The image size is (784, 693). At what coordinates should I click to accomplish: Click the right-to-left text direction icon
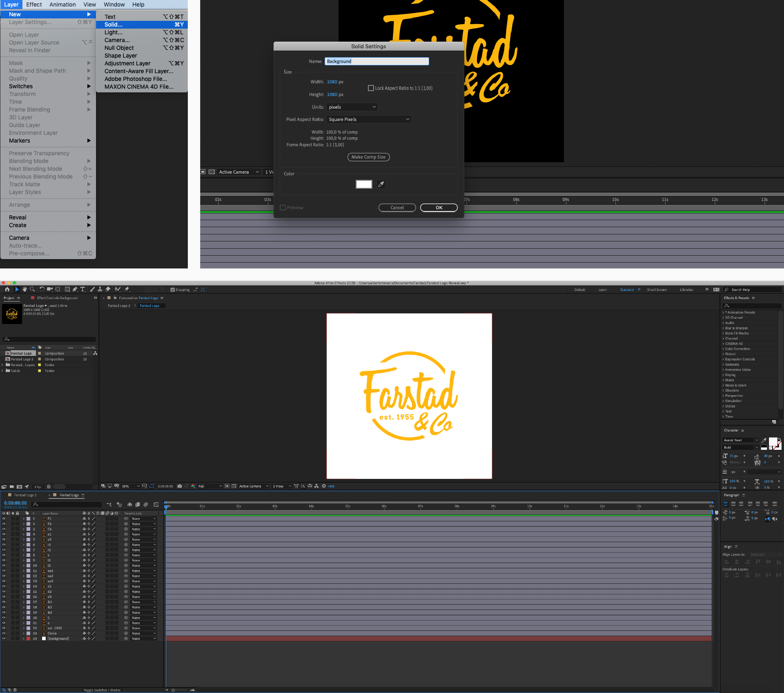point(775,519)
